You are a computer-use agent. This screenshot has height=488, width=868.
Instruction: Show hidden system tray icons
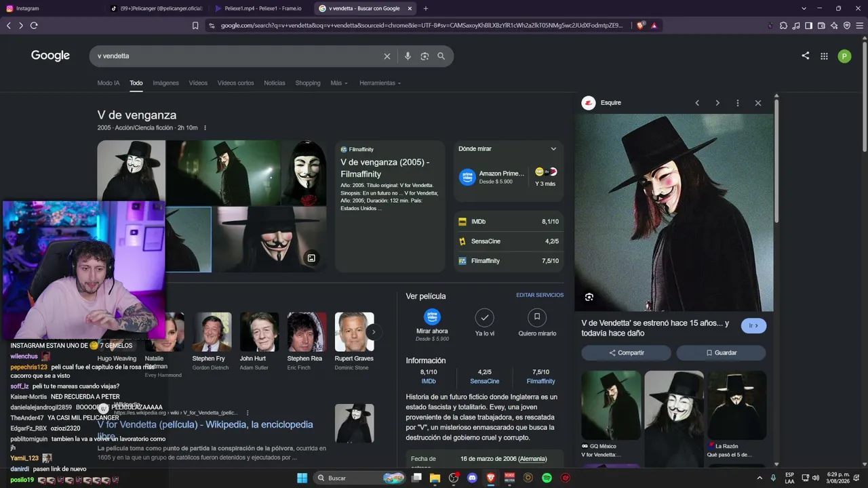[761, 478]
